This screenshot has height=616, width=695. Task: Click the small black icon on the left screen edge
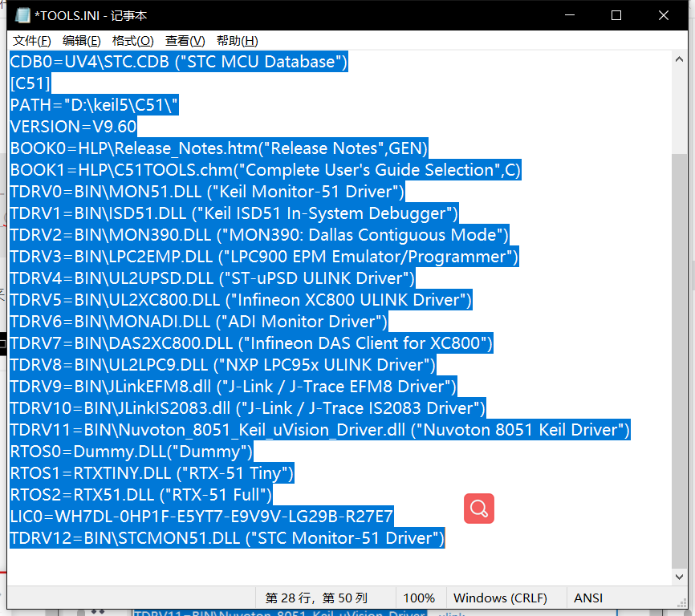[x=3, y=345]
